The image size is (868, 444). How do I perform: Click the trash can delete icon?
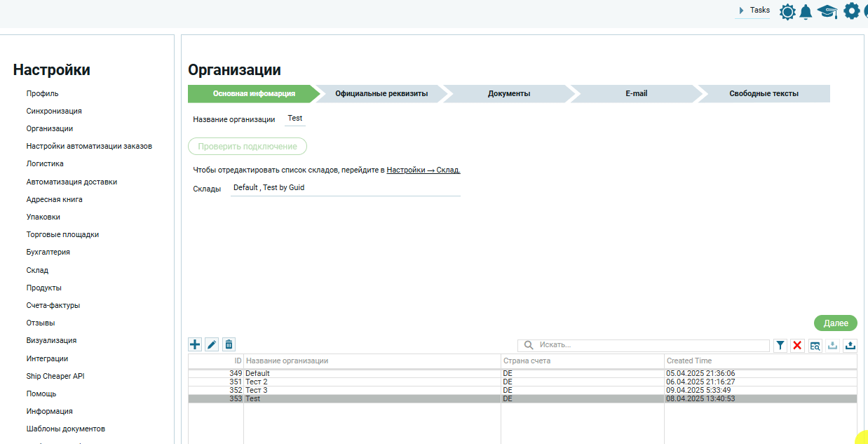[x=229, y=344]
